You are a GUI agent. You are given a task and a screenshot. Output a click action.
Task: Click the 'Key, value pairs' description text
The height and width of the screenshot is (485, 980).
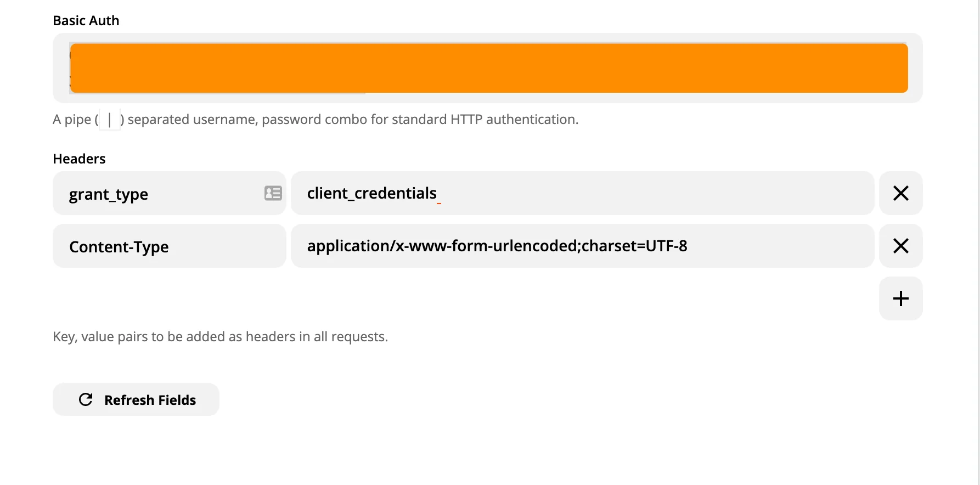[x=220, y=337]
